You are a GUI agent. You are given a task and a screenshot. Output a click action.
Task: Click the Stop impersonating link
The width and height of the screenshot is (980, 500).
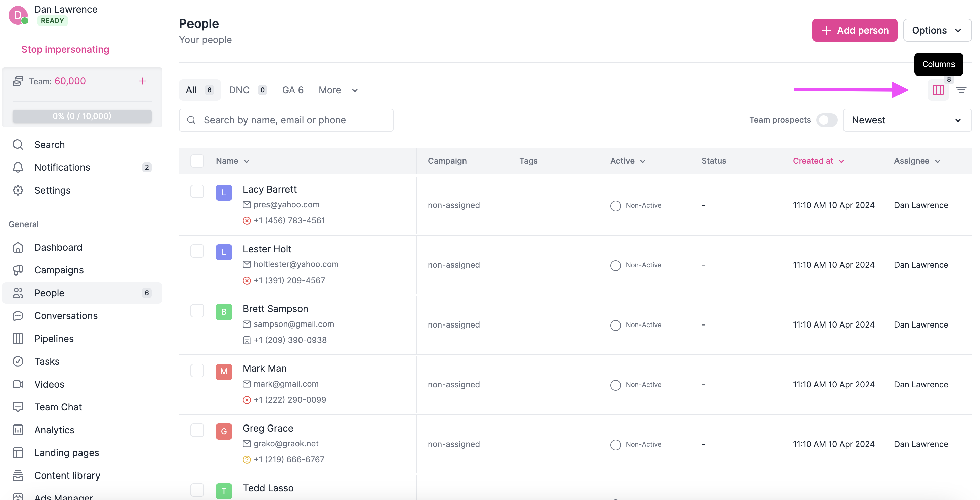(65, 49)
